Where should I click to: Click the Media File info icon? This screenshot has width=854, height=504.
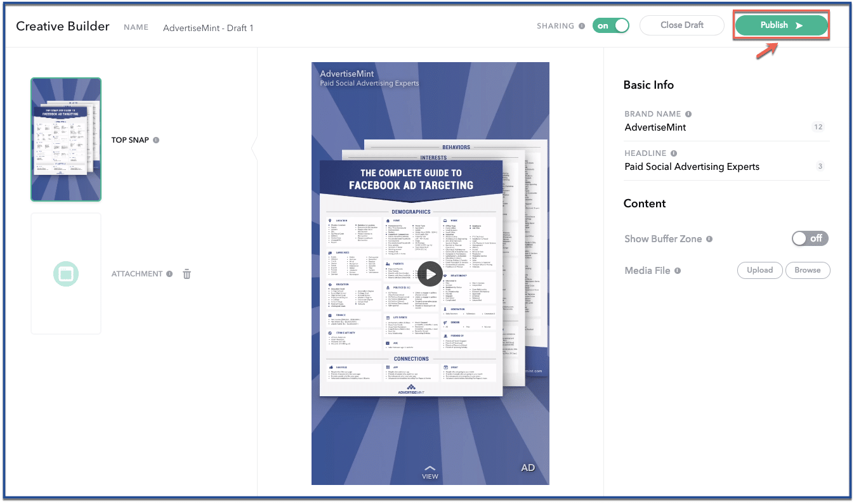[678, 271]
